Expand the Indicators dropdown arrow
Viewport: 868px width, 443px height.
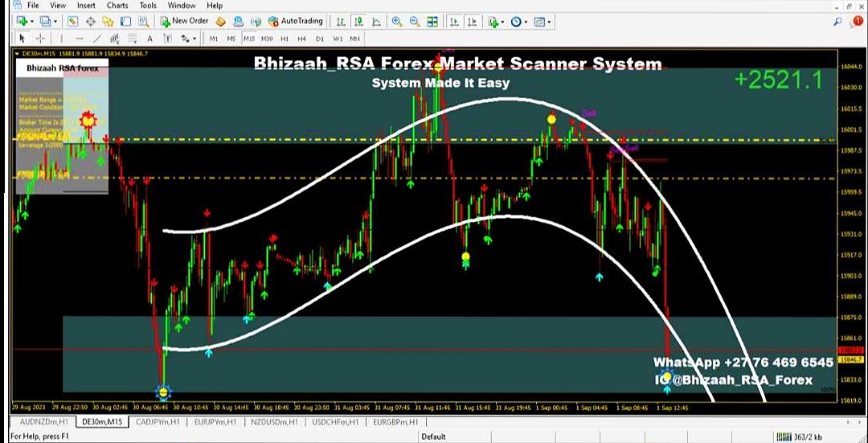click(502, 23)
